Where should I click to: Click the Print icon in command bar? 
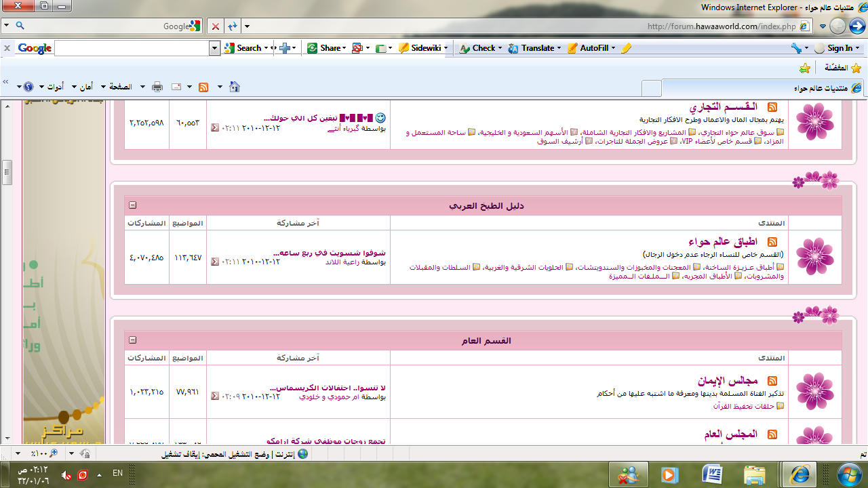tap(157, 87)
